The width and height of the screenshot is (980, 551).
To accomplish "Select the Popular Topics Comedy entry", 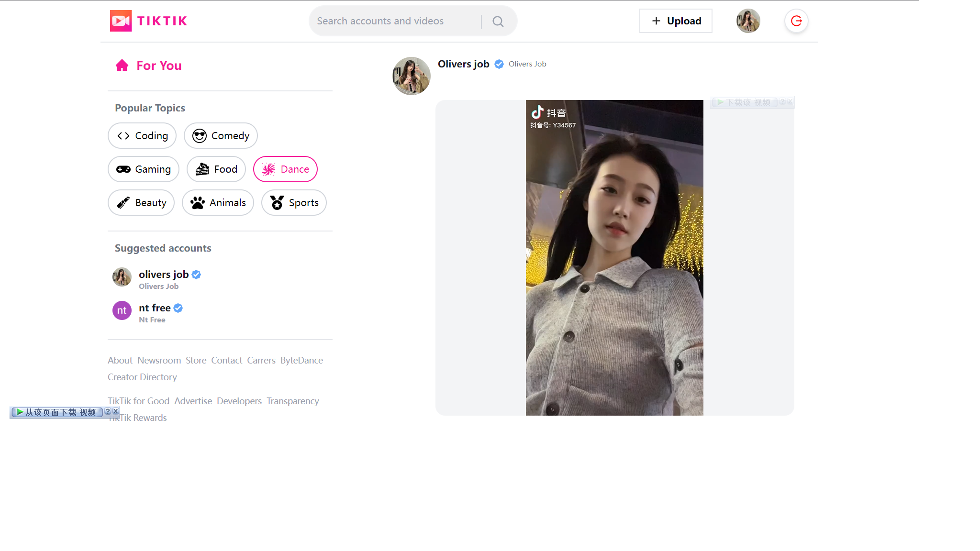I will coord(221,135).
